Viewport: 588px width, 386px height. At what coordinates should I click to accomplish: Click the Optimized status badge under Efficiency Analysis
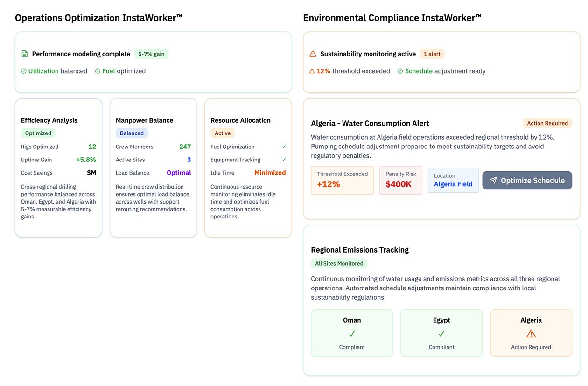[x=38, y=133]
